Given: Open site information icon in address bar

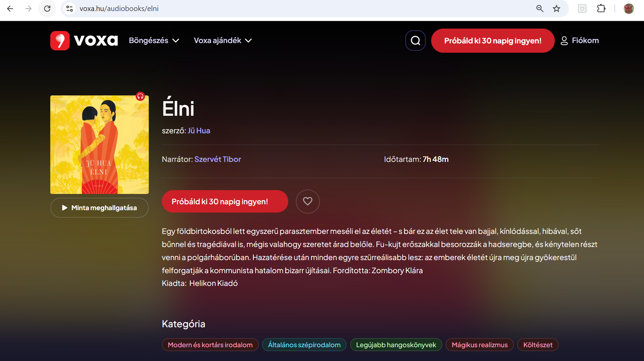Looking at the screenshot, I should pos(70,9).
